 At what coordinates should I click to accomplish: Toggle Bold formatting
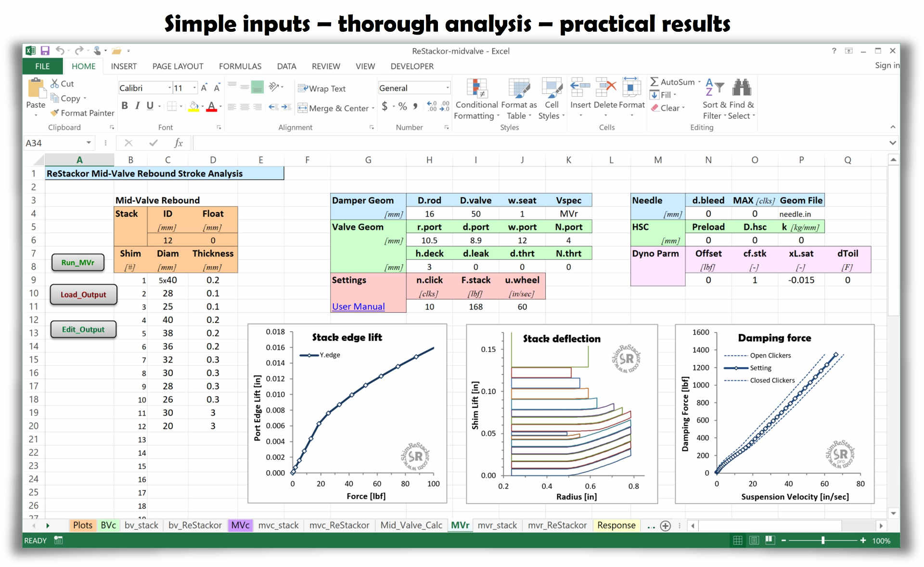click(x=125, y=105)
